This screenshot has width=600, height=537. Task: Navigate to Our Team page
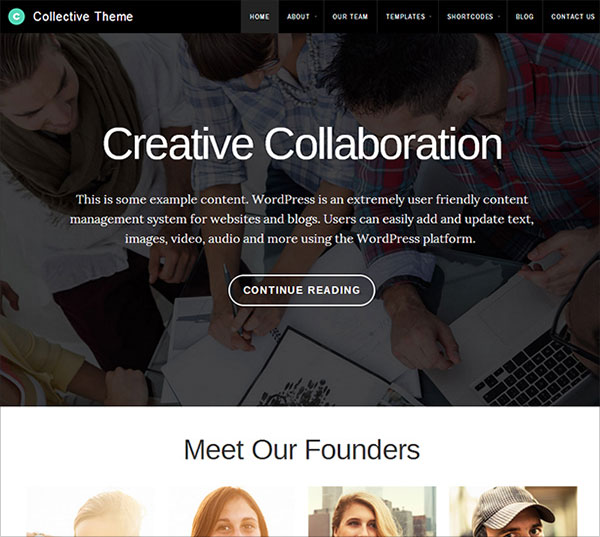coord(350,16)
